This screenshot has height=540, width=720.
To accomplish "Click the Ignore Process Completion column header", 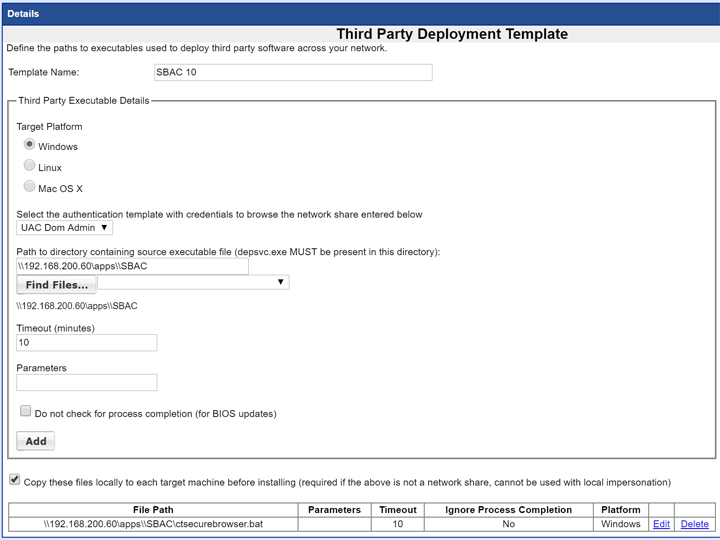I will [508, 510].
